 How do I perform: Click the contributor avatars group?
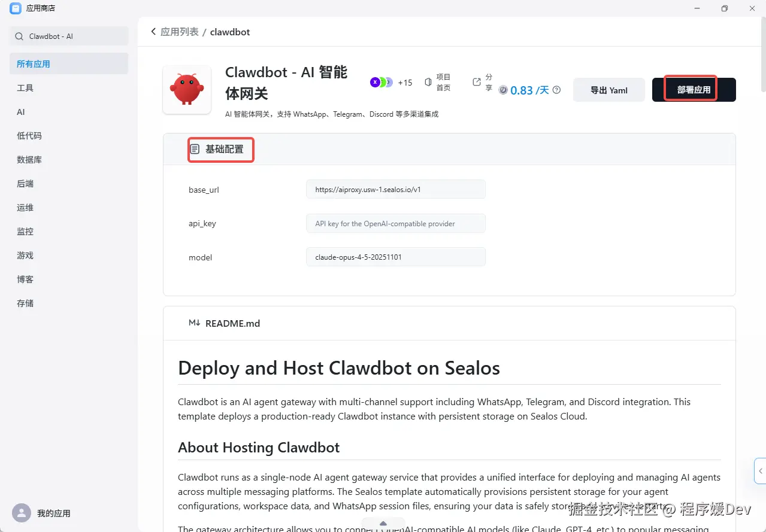[x=382, y=82]
